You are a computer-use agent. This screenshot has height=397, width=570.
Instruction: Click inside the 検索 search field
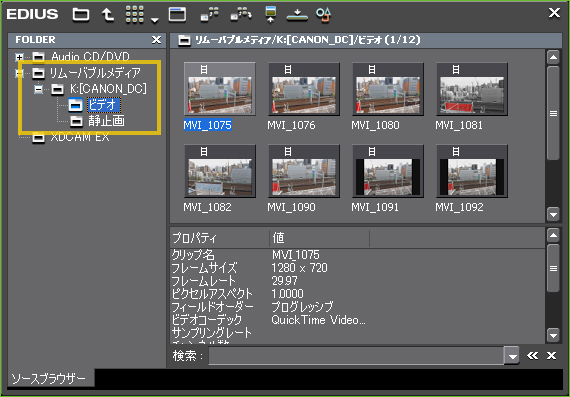click(x=356, y=356)
